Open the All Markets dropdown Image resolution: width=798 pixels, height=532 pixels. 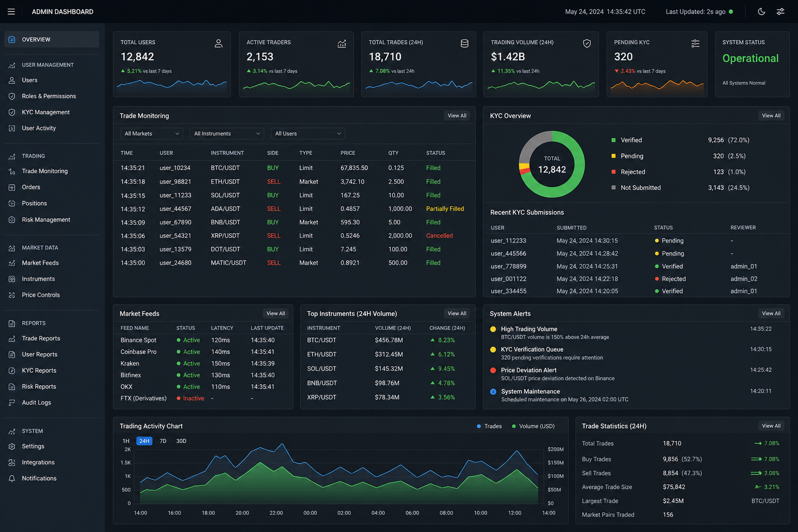152,134
